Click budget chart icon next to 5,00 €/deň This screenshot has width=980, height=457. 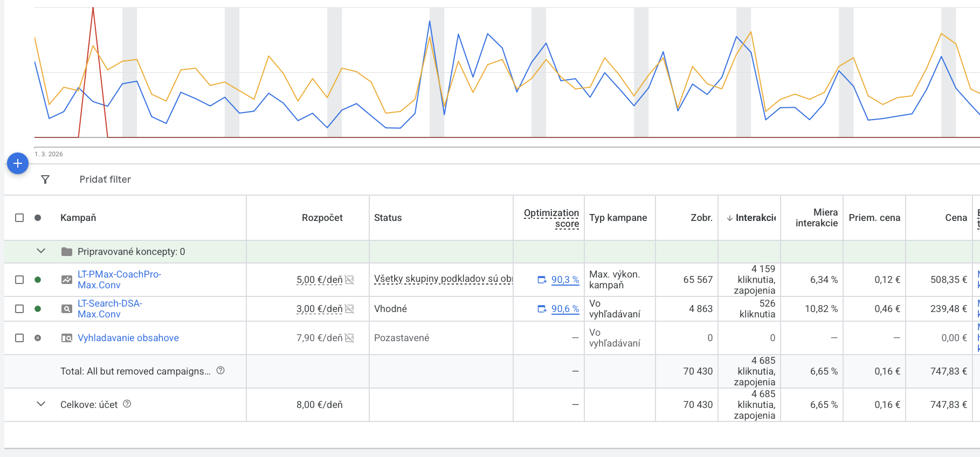point(350,280)
